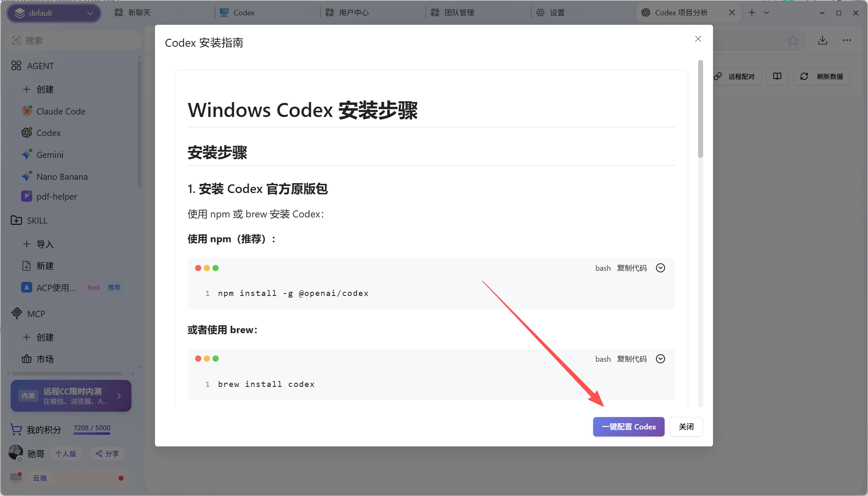Star this chat with favorite icon
868x496 pixels.
click(x=793, y=41)
